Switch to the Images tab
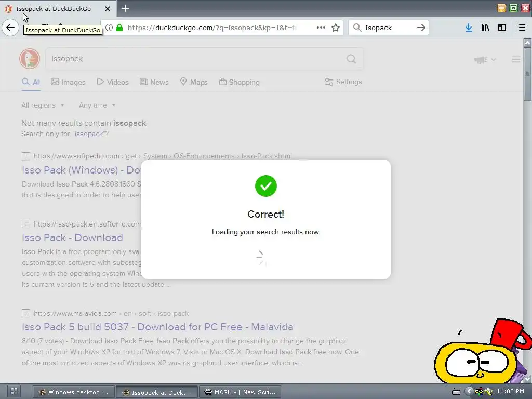 pos(68,82)
